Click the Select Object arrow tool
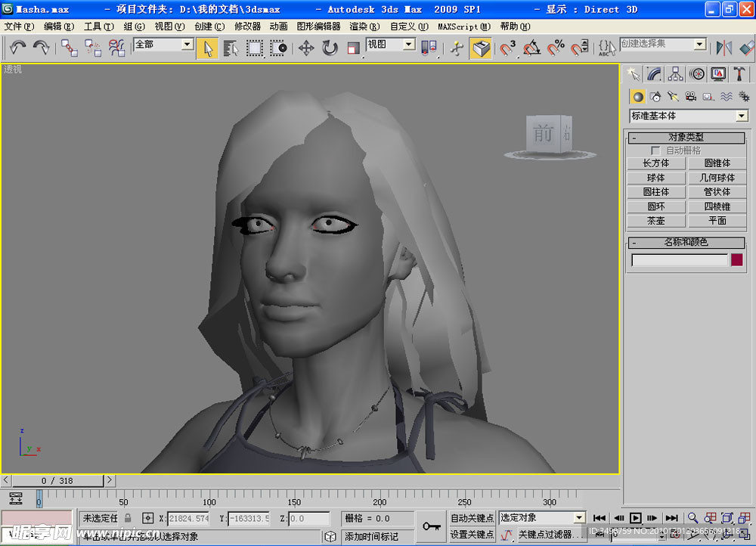 pyautogui.click(x=207, y=48)
